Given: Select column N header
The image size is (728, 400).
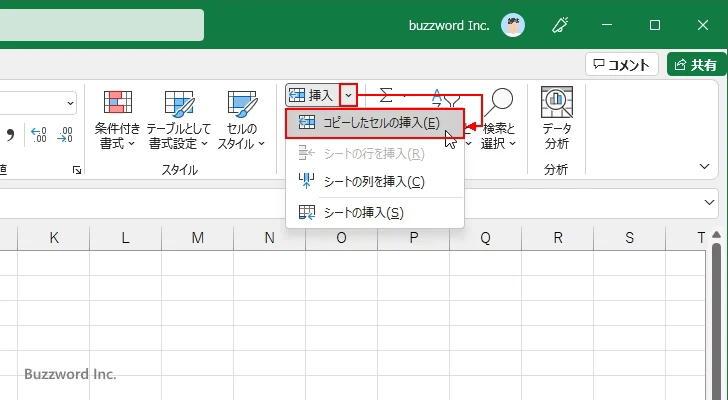Looking at the screenshot, I should pos(269,238).
